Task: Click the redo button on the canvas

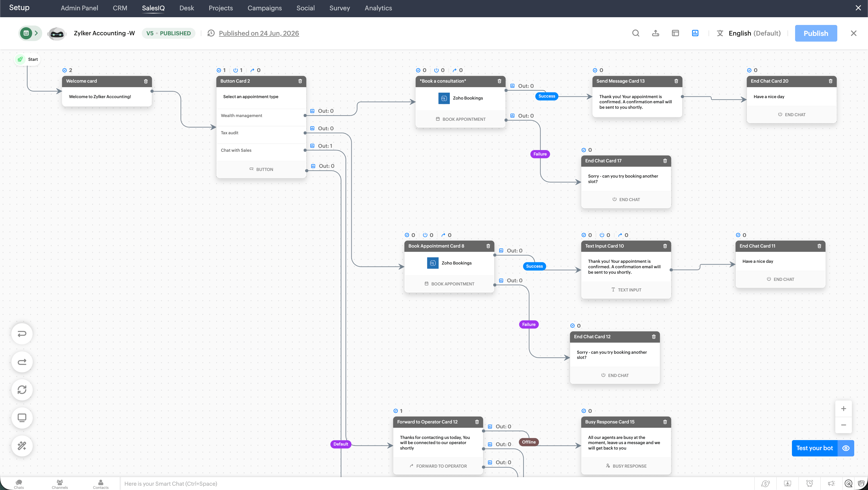Action: tap(22, 362)
